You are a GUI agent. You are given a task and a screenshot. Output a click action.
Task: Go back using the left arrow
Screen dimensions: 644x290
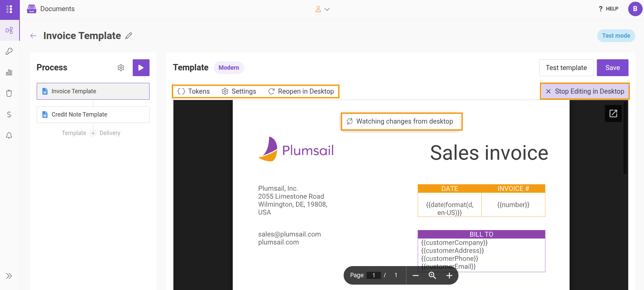[x=33, y=36]
